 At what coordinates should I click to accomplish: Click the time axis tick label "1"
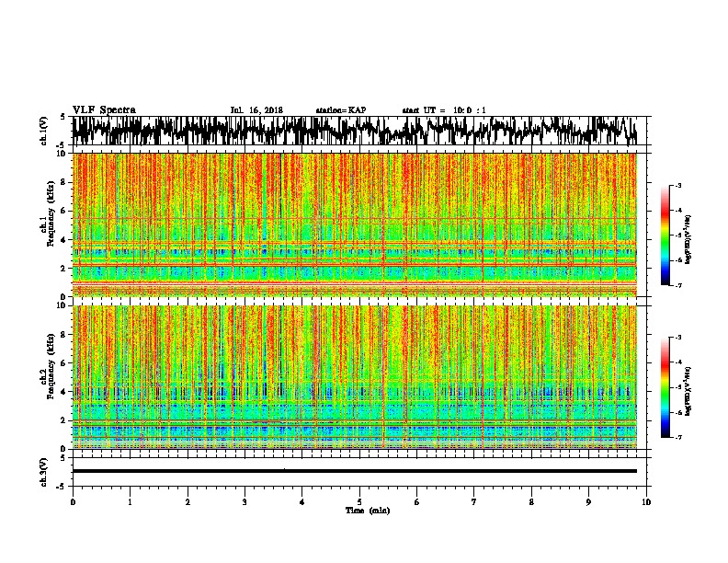click(131, 502)
